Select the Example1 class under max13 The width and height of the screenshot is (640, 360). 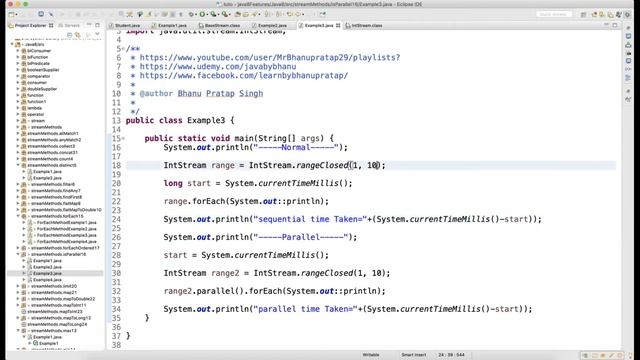[48, 343]
